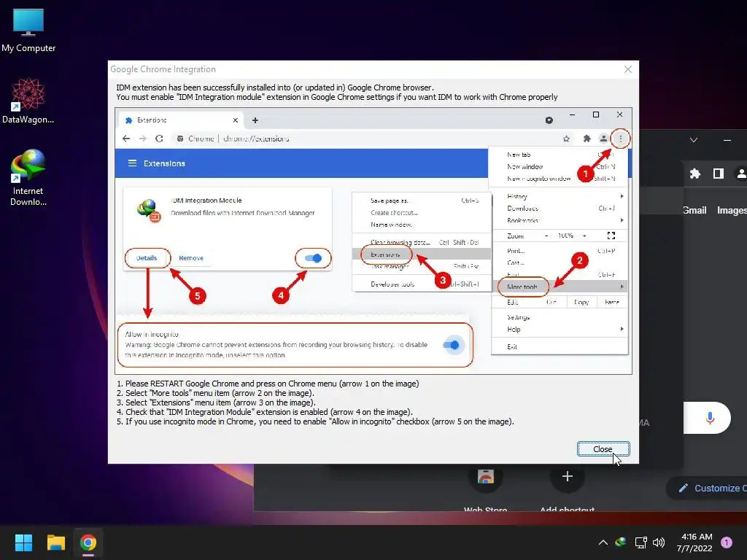Image resolution: width=747 pixels, height=560 pixels.
Task: Start voice search with microphone icon
Action: 710,418
